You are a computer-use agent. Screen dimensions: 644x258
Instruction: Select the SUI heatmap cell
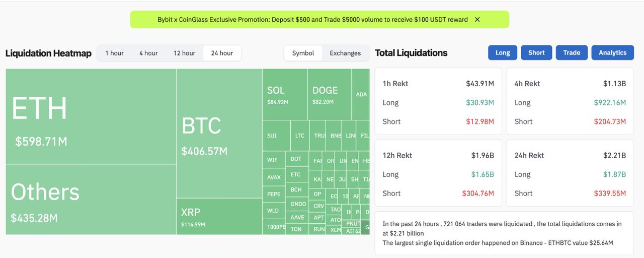pyautogui.click(x=276, y=136)
